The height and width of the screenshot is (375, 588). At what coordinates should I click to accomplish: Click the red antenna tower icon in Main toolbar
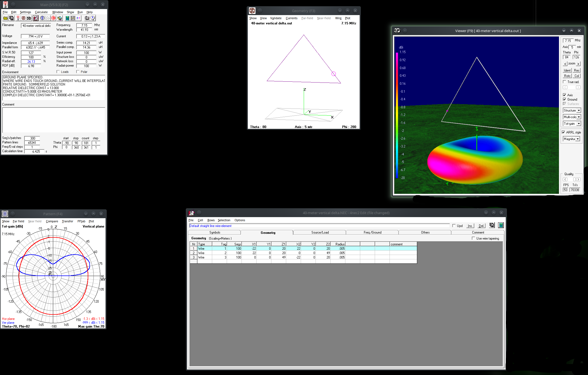(18, 18)
